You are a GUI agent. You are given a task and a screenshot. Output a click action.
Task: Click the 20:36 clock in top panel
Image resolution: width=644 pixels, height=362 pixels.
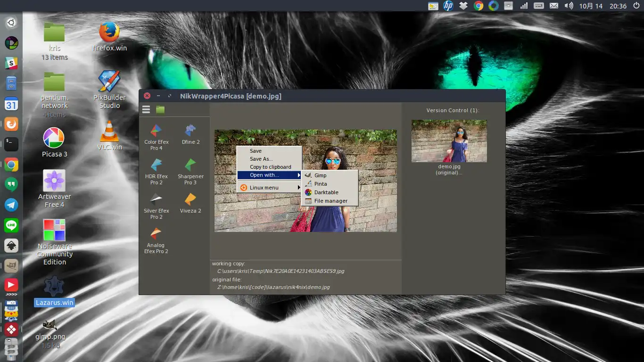[618, 6]
